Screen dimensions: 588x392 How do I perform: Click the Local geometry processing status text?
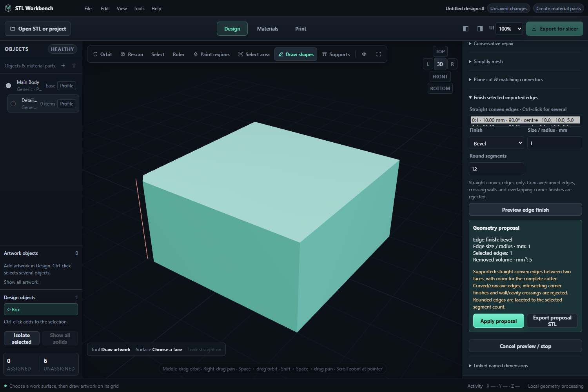coord(556,386)
